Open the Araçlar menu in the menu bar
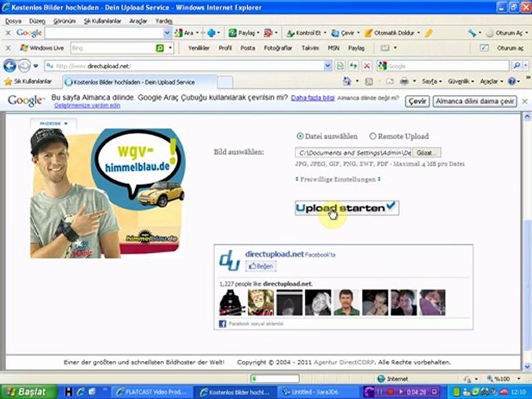This screenshot has width=532, height=399. 138,21
